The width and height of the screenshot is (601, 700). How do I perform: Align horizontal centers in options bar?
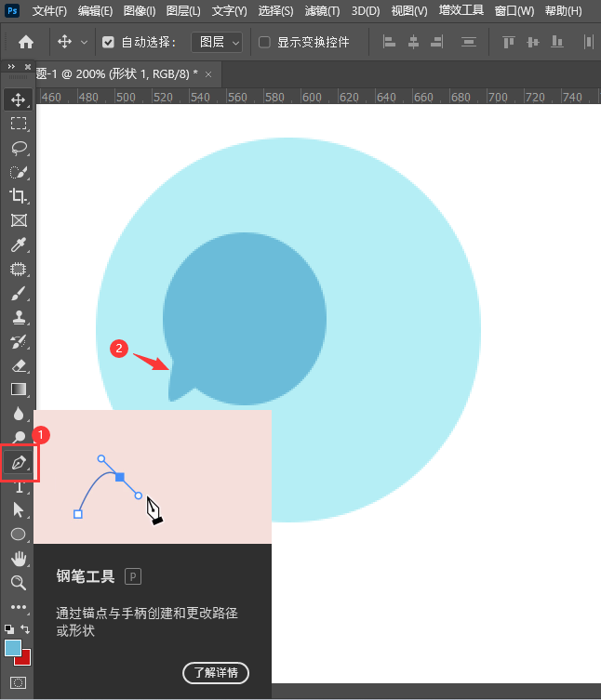pyautogui.click(x=413, y=42)
